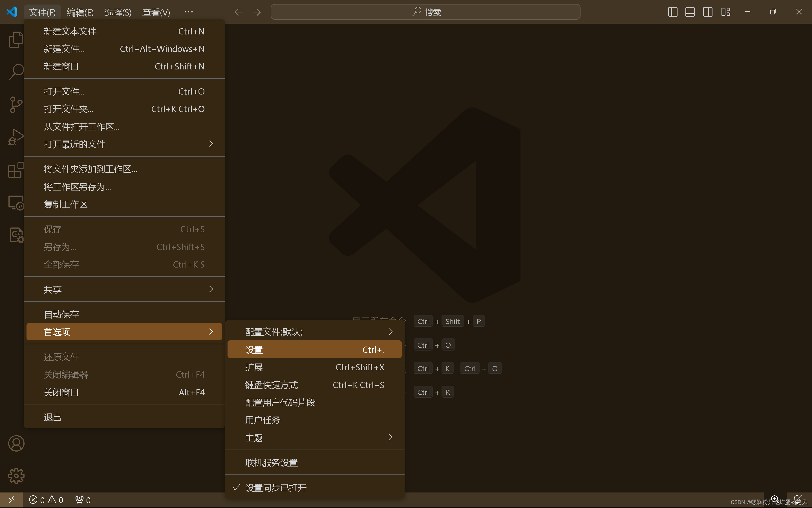Screen dimensions: 812x508
Task: Select 退出 menu entry
Action: [x=124, y=417]
